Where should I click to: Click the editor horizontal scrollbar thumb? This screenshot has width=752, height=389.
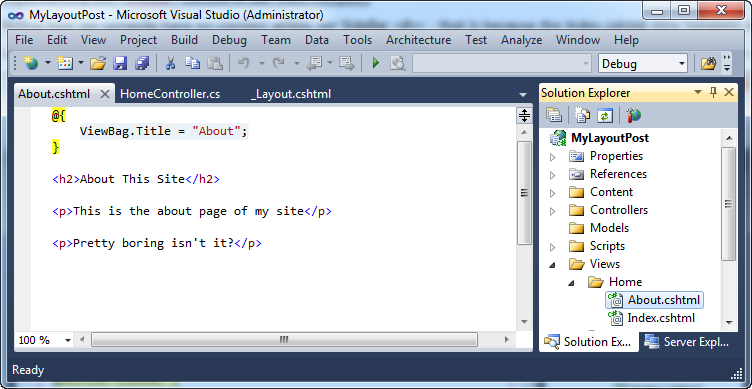point(284,340)
